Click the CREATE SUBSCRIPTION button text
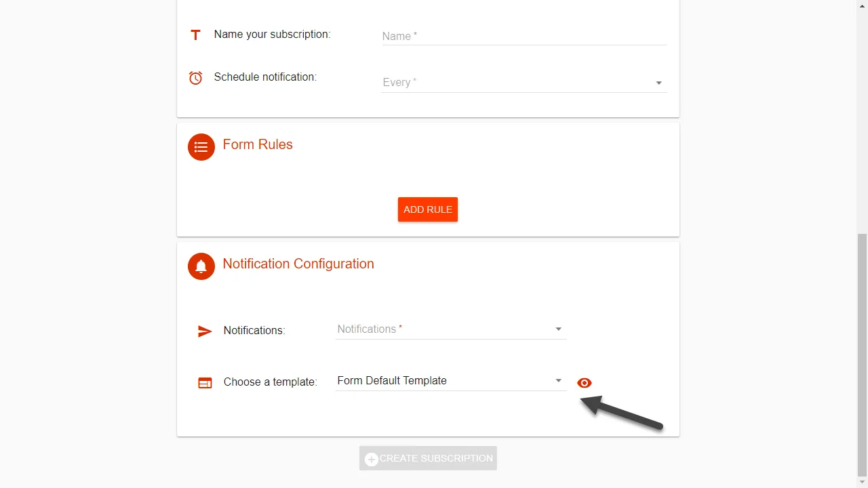 (x=436, y=458)
